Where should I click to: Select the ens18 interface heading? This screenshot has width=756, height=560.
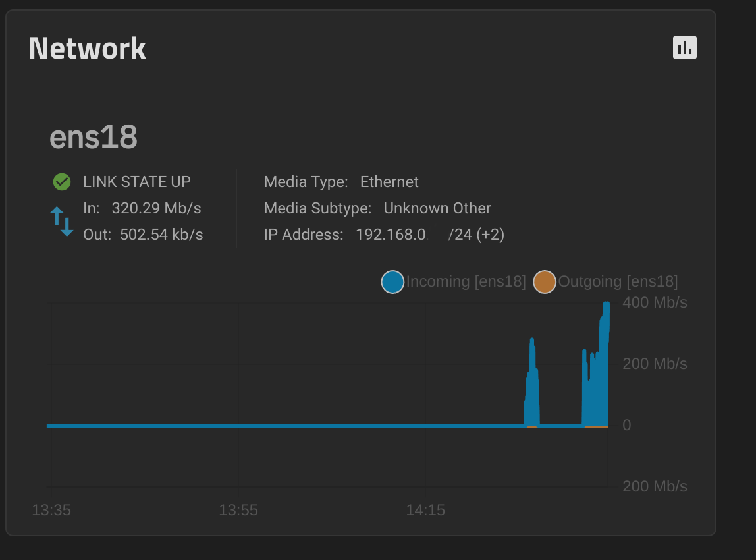pos(94,137)
